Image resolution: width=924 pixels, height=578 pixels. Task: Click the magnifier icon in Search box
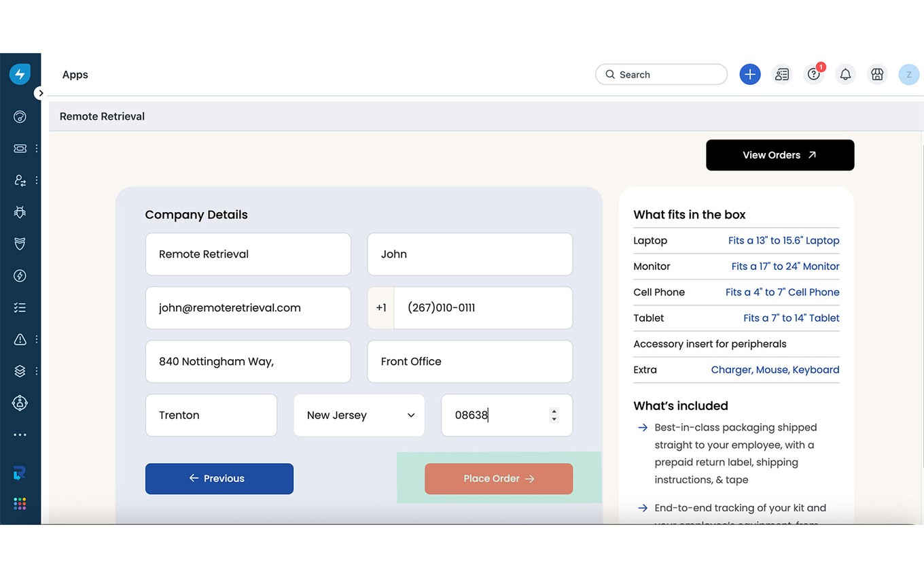(610, 74)
